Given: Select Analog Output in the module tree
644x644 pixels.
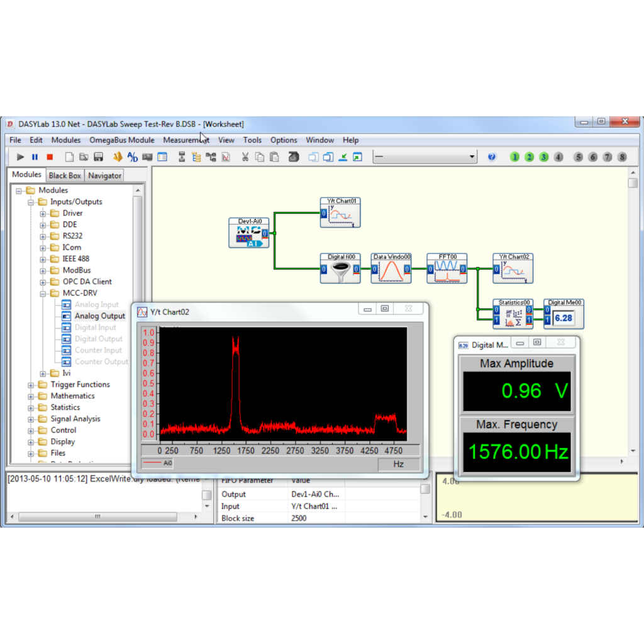Looking at the screenshot, I should [99, 316].
